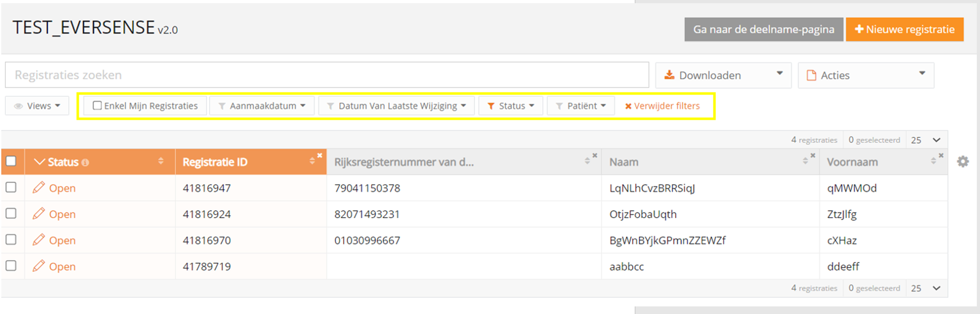Open the top page size selector showing 25

(x=926, y=140)
